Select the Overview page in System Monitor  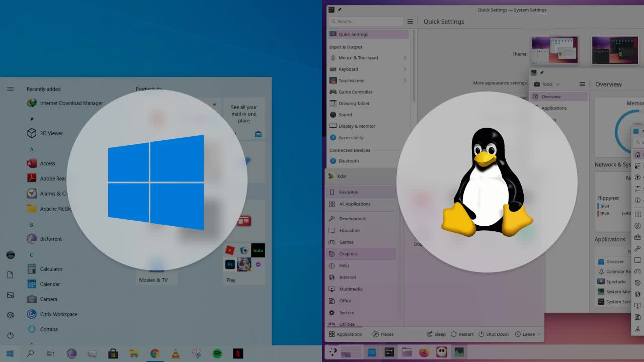(559, 97)
